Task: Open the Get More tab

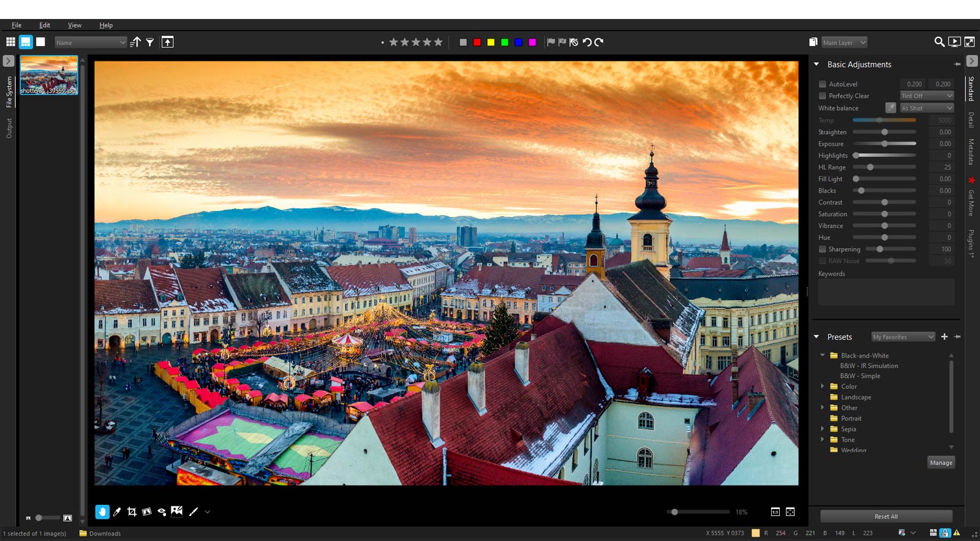Action: (x=971, y=202)
